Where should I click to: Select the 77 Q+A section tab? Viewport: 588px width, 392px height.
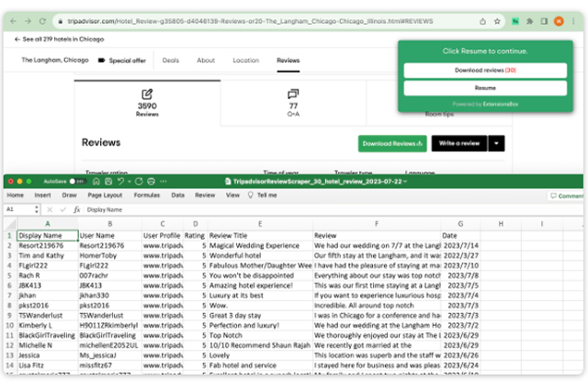(293, 103)
